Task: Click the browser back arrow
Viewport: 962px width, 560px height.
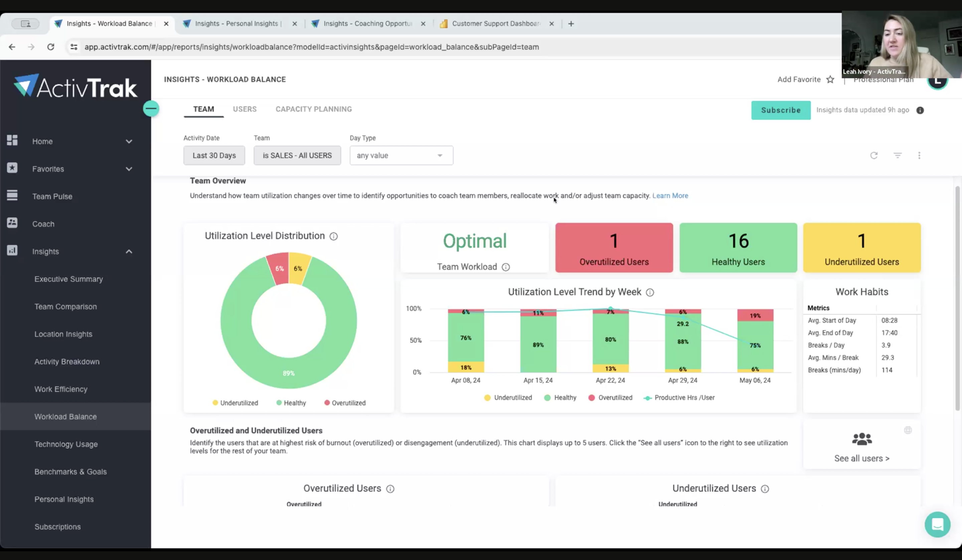Action: [x=12, y=47]
